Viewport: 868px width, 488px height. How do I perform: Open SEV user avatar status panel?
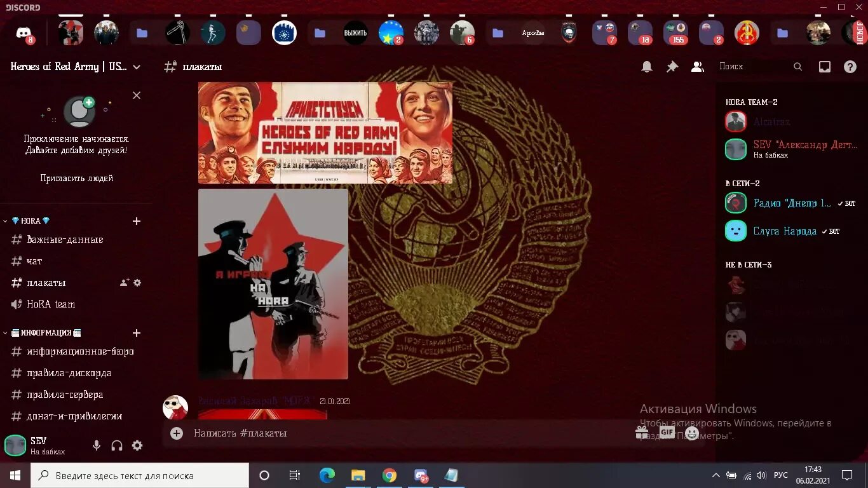pyautogui.click(x=15, y=445)
